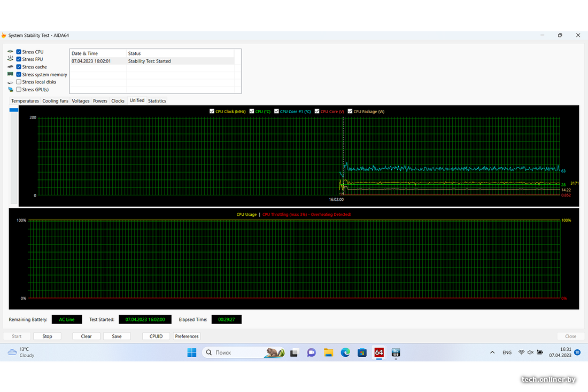Click the Windows Start button
Image resolution: width=588 pixels, height=392 pixels.
[x=191, y=352]
